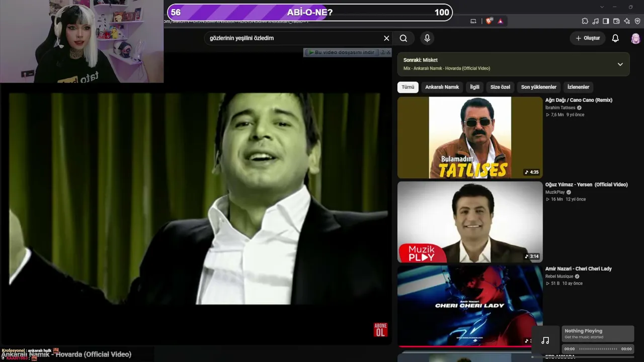Close the video download bar with X
Image resolution: width=644 pixels, height=362 pixels.
[388, 52]
